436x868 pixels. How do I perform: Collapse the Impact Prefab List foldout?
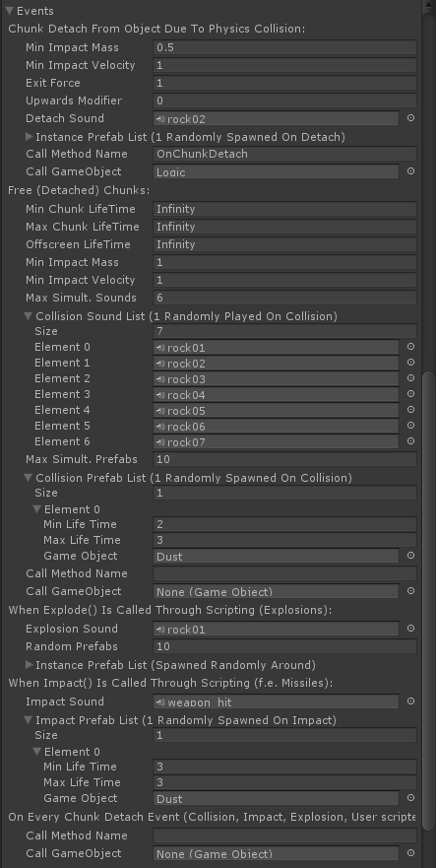29,720
